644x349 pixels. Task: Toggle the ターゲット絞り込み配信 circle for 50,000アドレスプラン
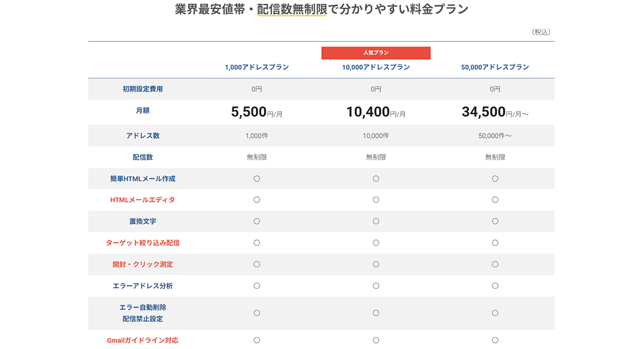(x=494, y=243)
